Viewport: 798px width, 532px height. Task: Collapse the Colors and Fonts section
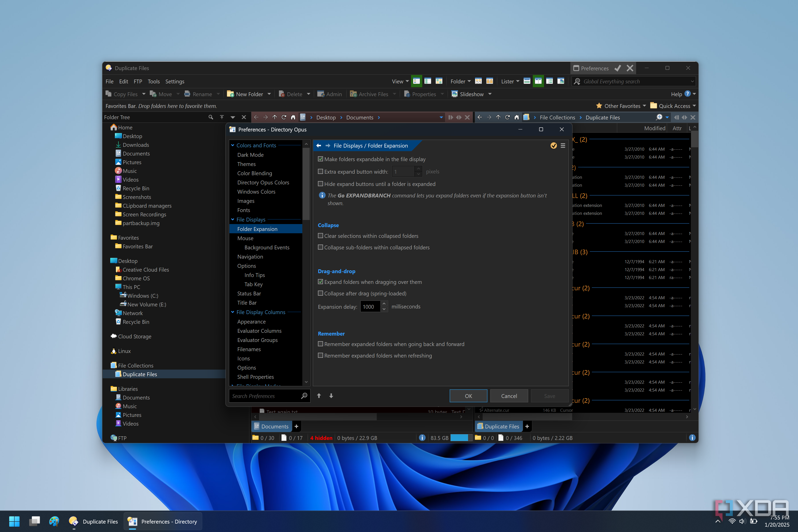click(x=233, y=145)
